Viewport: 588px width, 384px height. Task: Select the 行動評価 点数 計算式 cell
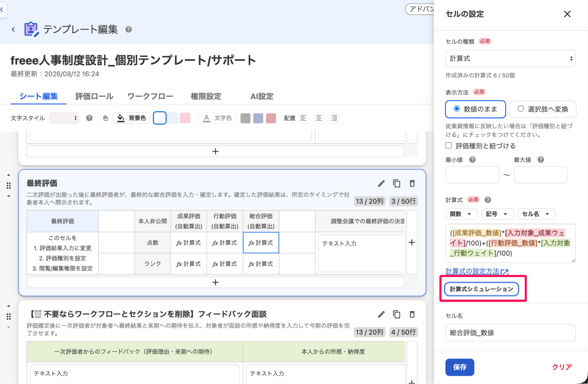point(225,243)
